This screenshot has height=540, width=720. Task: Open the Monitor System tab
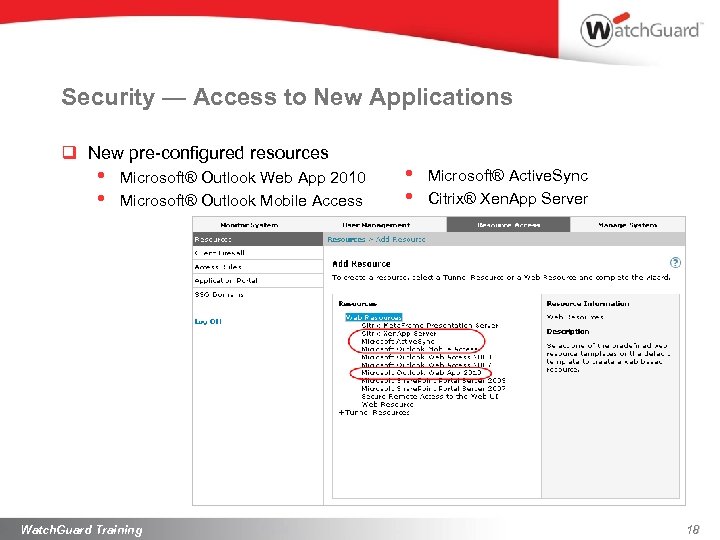[x=249, y=225]
